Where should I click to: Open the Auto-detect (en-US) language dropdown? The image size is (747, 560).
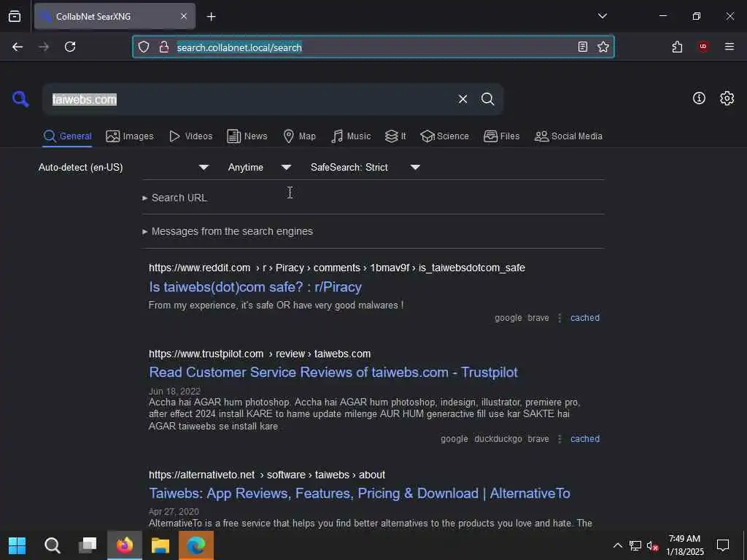123,167
